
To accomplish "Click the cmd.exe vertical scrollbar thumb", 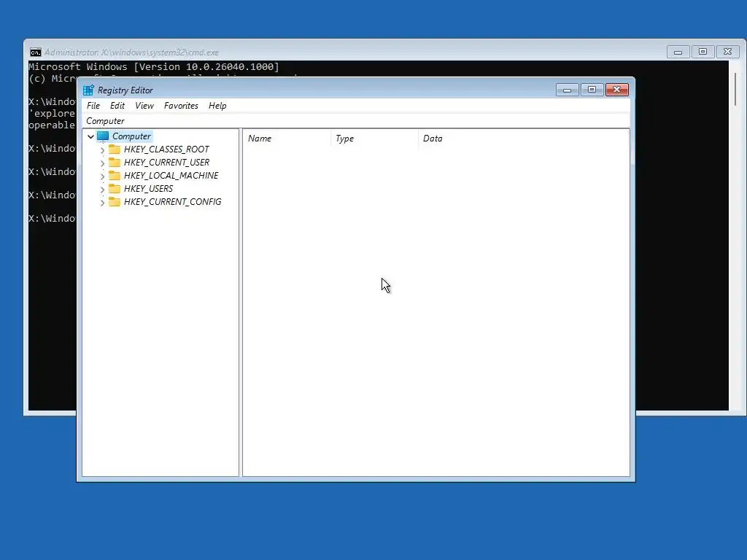I will coord(735,90).
